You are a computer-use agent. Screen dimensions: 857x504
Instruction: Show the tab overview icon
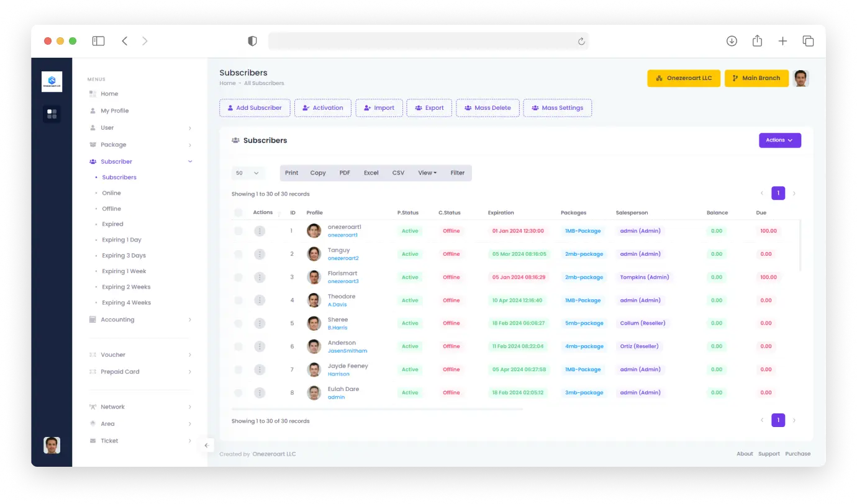click(x=808, y=41)
